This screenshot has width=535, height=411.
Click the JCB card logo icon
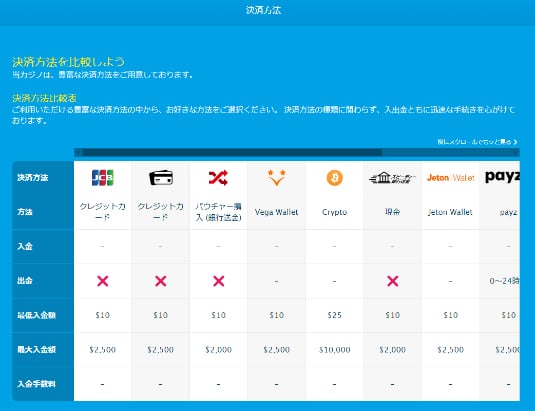tap(103, 177)
